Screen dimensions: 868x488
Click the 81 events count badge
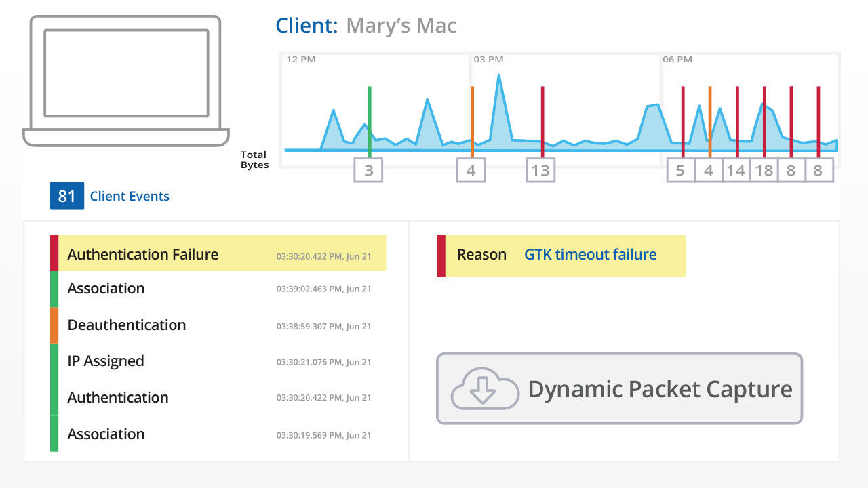point(66,196)
